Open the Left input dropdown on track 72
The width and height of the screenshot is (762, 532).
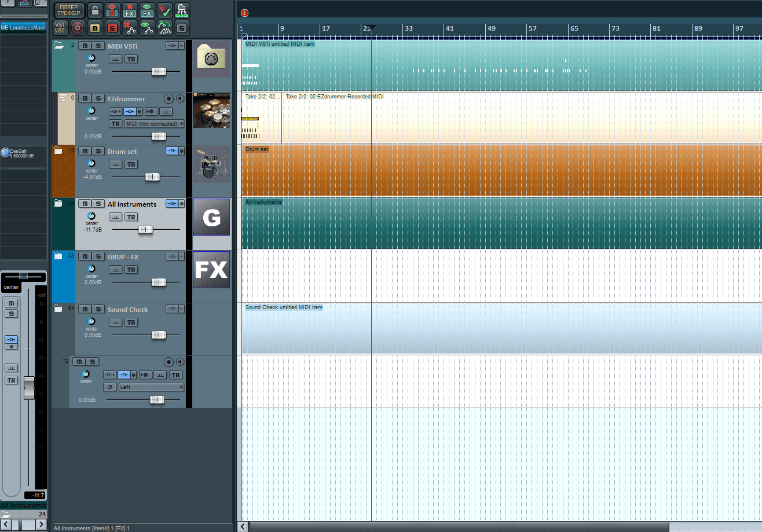tap(151, 387)
